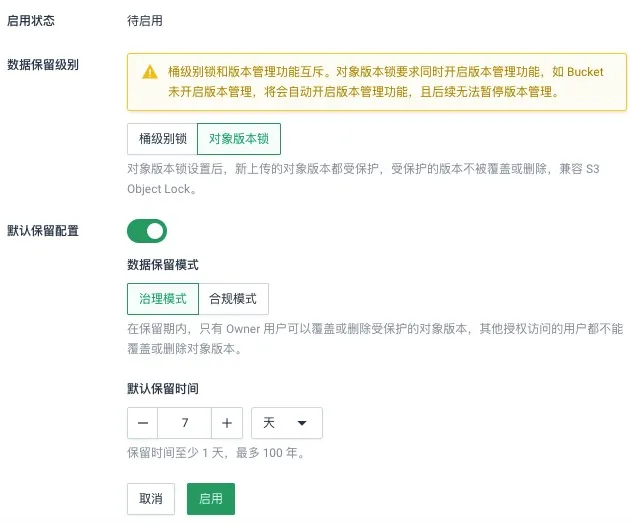Select the 桶级别锁 option

[x=162, y=138]
